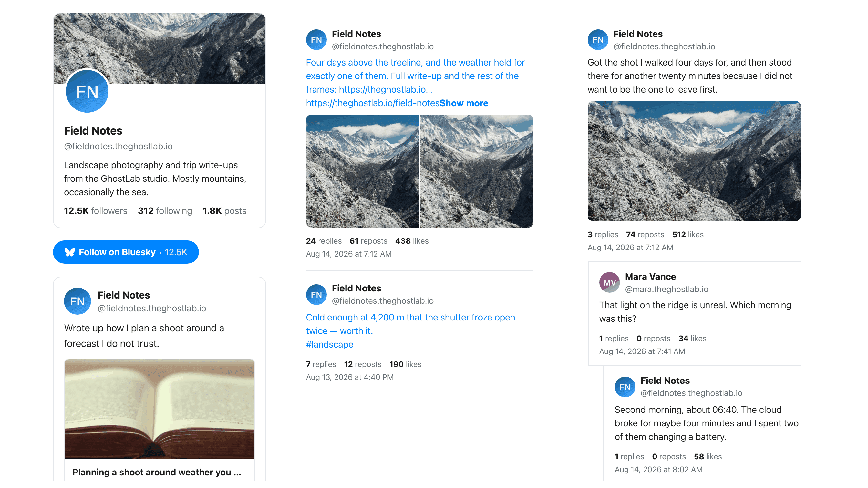Image resolution: width=868 pixels, height=488 pixels.
Task: Click the MV avatar for Mara Vance
Action: click(x=610, y=282)
